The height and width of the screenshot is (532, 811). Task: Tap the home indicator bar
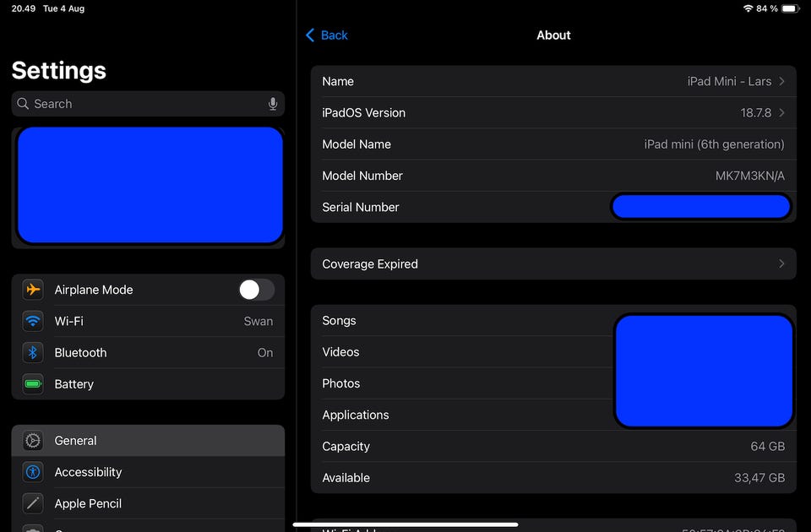coord(405,524)
